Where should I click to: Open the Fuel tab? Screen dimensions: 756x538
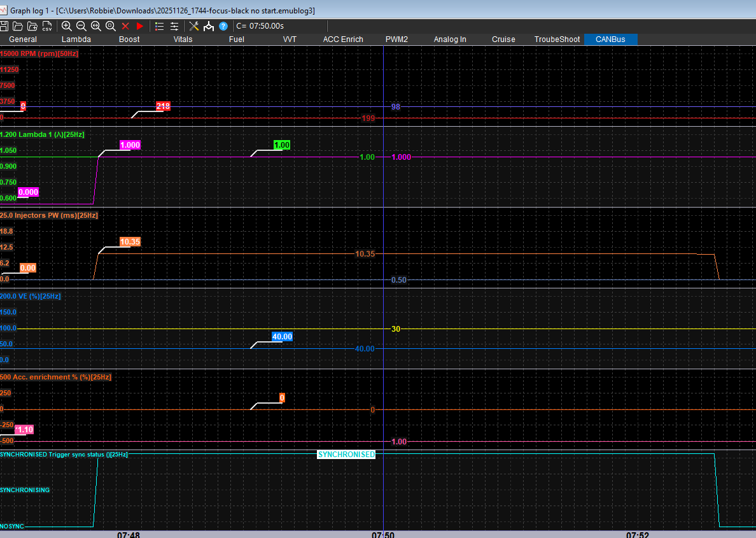[236, 39]
